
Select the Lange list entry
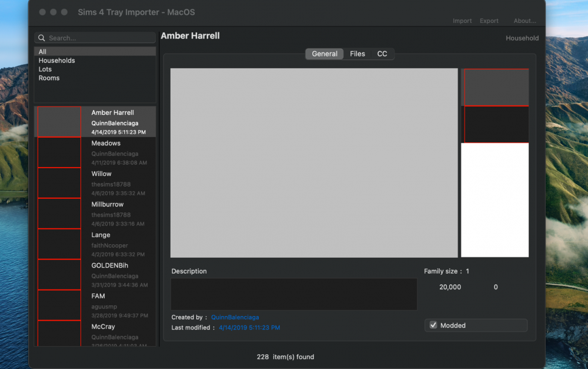pyautogui.click(x=95, y=244)
